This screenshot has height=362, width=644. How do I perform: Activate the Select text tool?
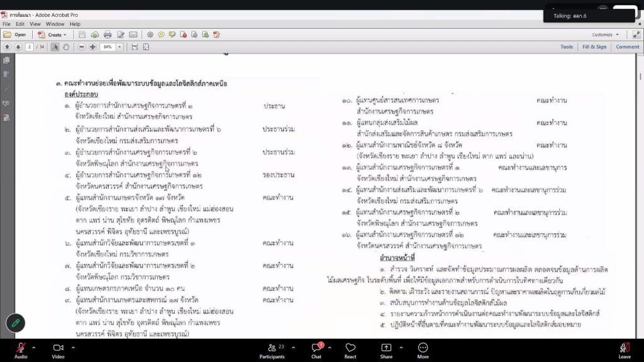55,47
